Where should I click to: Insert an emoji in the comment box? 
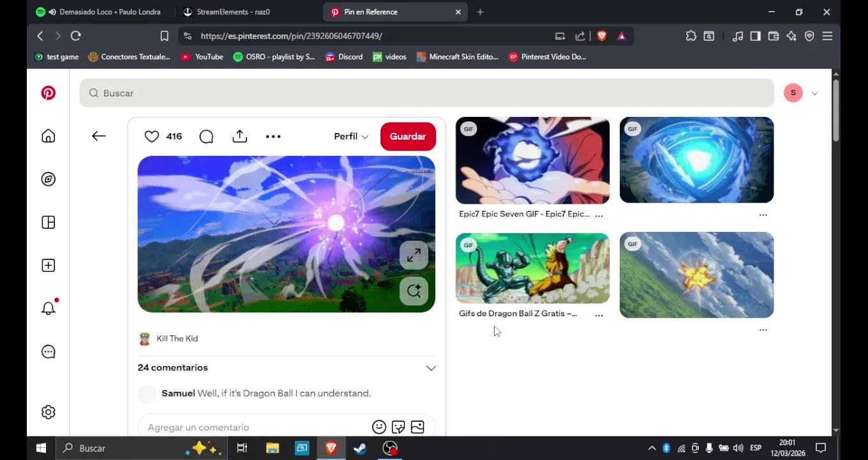(379, 427)
